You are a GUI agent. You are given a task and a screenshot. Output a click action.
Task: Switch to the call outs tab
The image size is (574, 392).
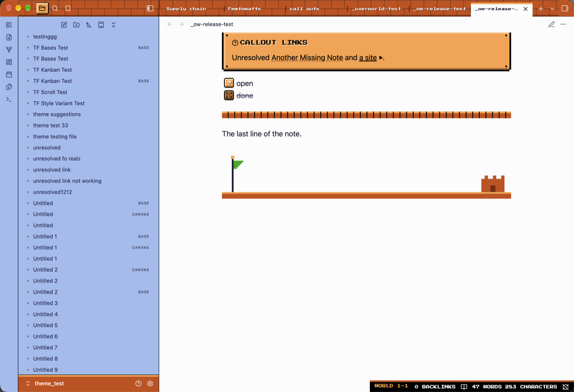(304, 9)
